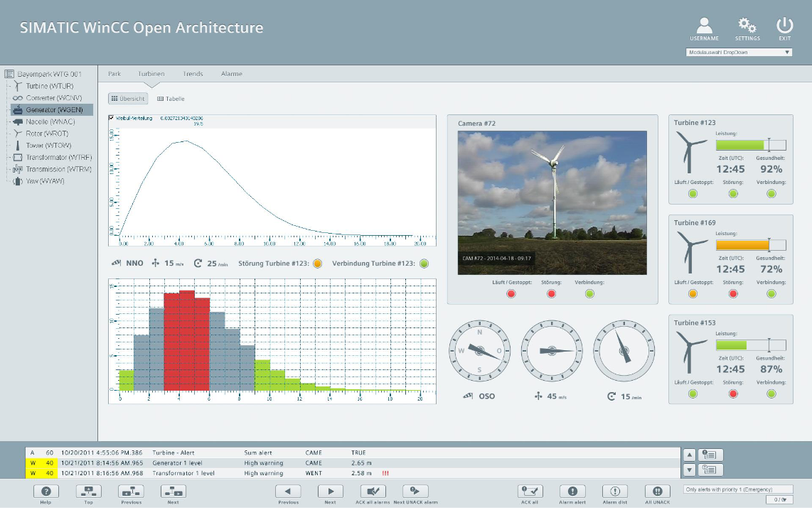Viewport: 812px width, 515px height.
Task: Click the Turbine #169 Leistung bar
Action: click(x=750, y=245)
